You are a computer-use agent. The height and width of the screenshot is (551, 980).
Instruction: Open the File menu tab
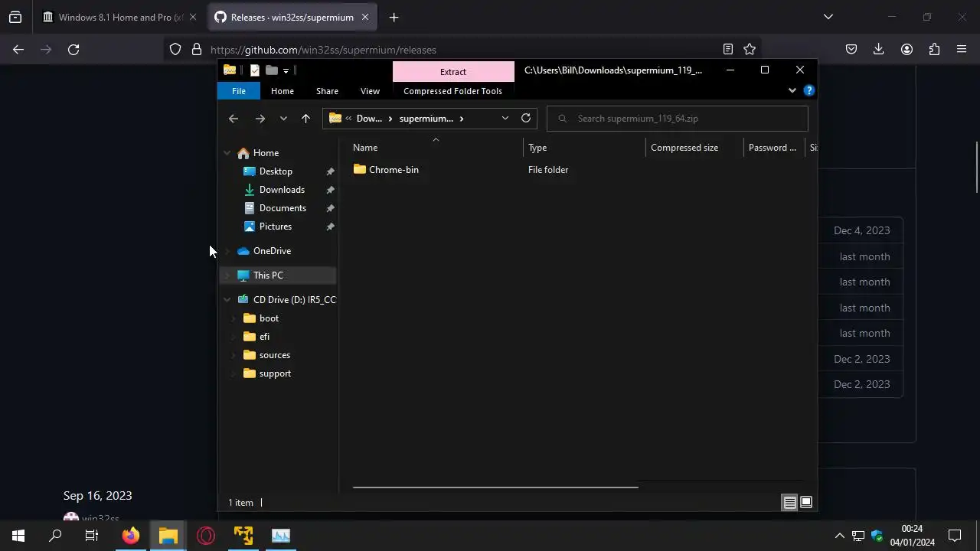point(239,91)
